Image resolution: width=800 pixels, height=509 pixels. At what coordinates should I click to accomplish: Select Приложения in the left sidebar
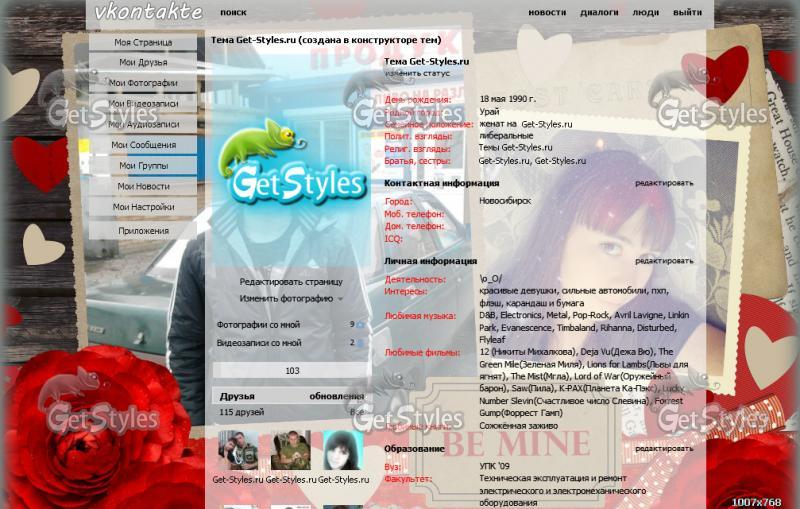(x=142, y=229)
